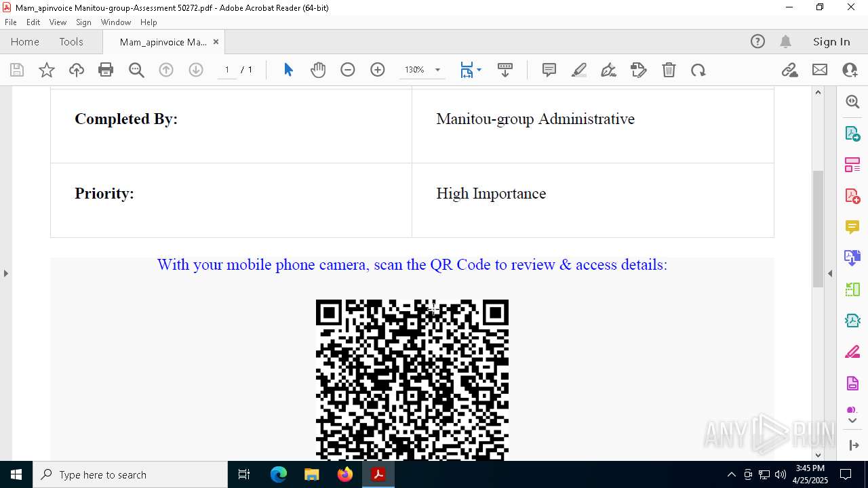The width and height of the screenshot is (868, 488).
Task: Switch to the Home tab
Action: point(25,42)
